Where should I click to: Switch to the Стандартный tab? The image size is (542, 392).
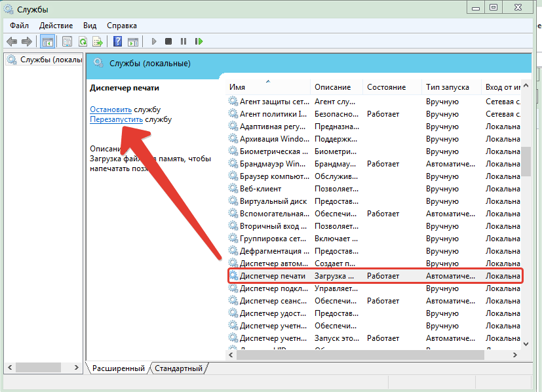coord(178,368)
